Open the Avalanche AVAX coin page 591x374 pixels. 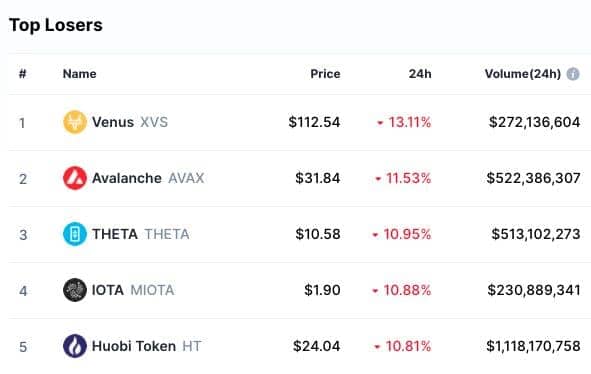click(148, 178)
